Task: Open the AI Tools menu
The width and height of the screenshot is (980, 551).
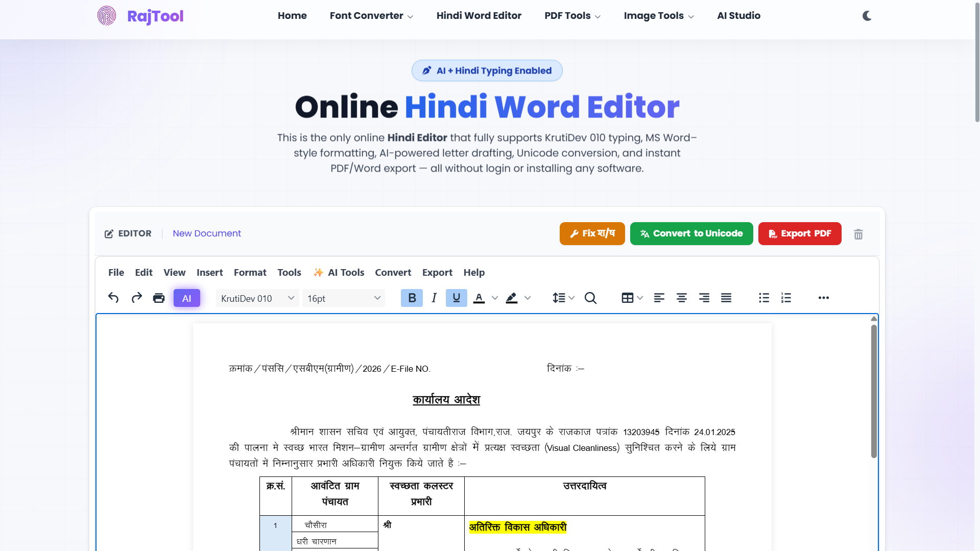Action: [339, 273]
